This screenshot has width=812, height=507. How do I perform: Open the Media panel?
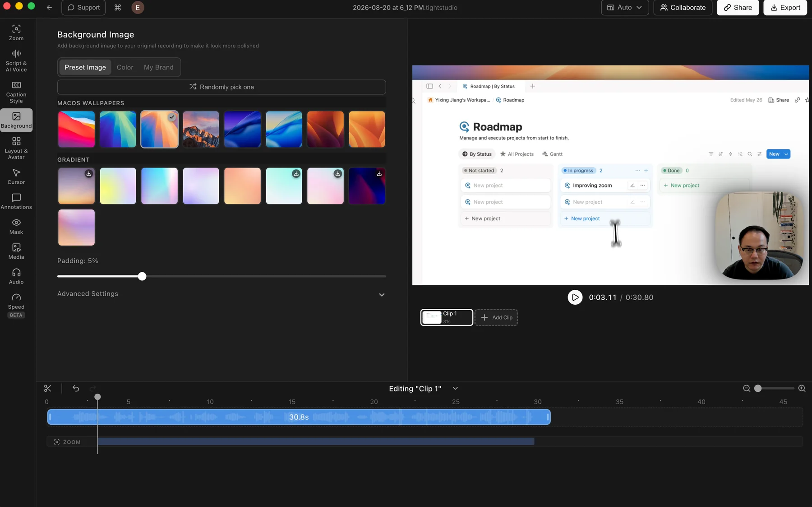coord(16,251)
